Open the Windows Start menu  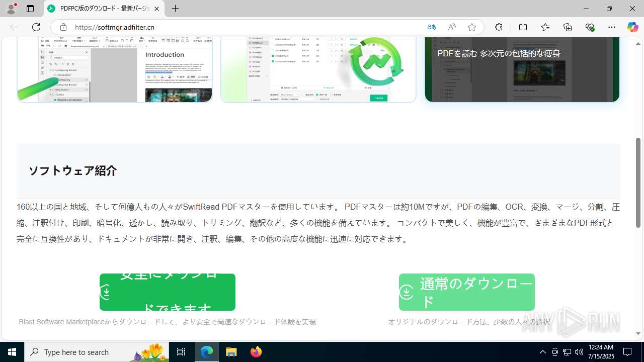(x=12, y=352)
